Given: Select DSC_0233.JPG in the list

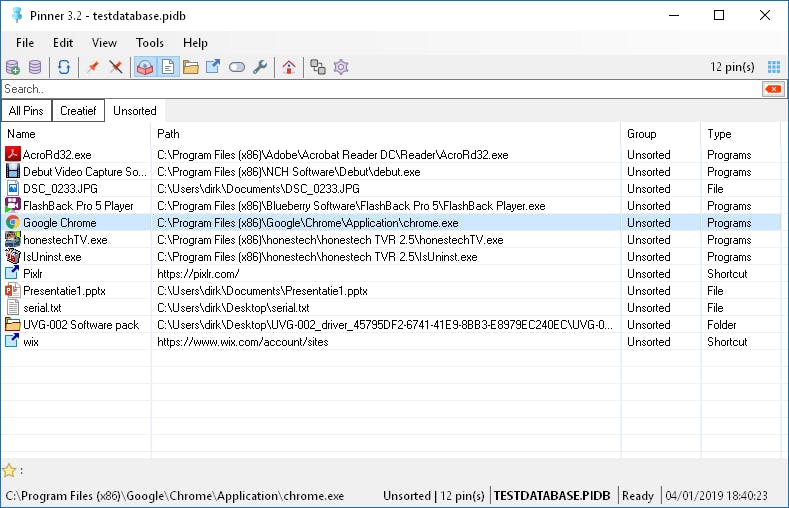Looking at the screenshot, I should (x=60, y=189).
